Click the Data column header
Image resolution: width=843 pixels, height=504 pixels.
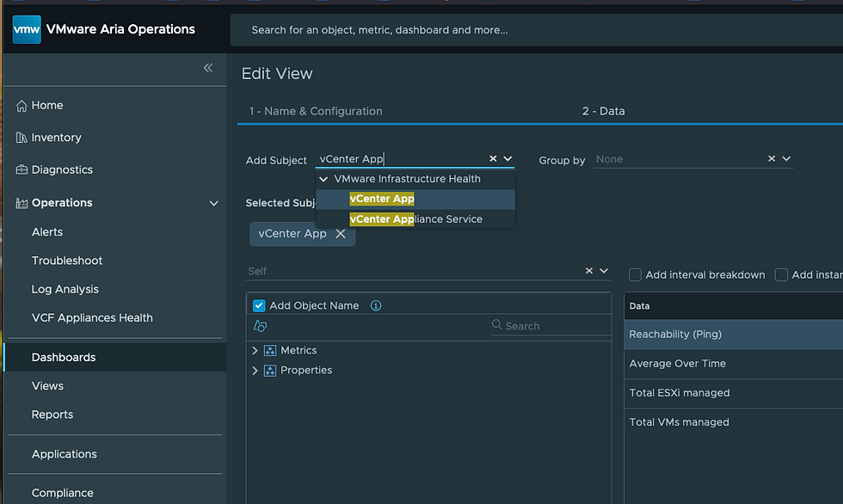tap(733, 306)
